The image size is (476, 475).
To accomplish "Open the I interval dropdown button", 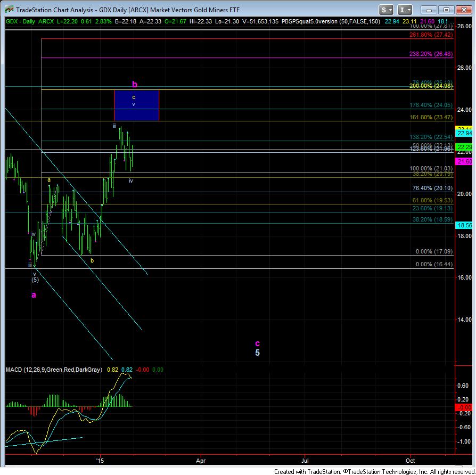I will pos(404,10).
